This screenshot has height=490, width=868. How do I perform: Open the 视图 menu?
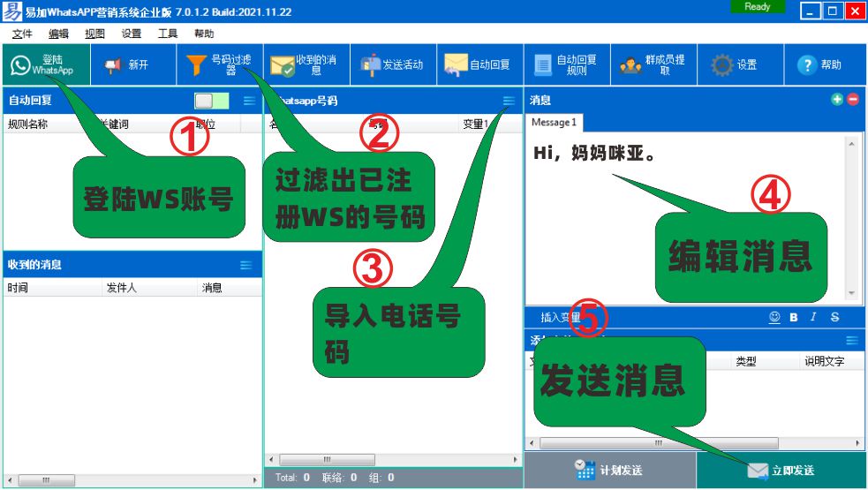pyautogui.click(x=94, y=34)
